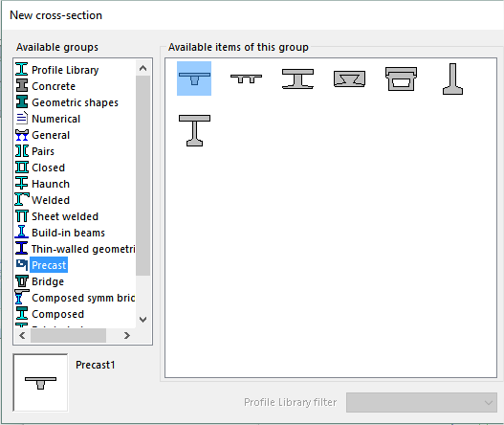Click the horizontal scroll right arrow
Viewport: 504px width, 425px height.
point(127,336)
